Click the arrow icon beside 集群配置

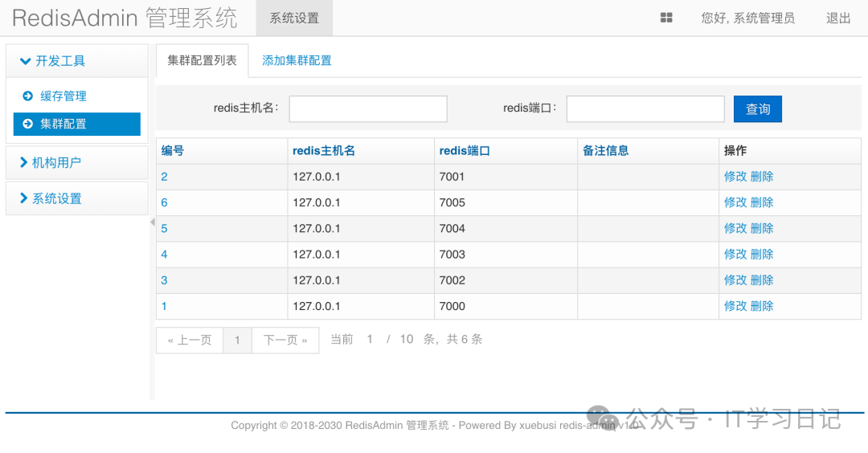(x=27, y=124)
